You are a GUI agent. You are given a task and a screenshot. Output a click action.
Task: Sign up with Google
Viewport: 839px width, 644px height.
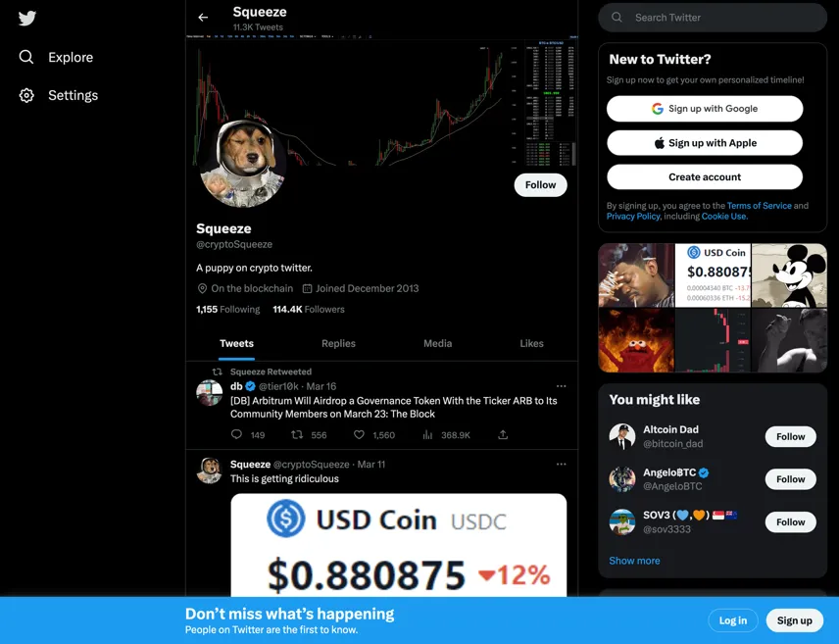coord(705,109)
